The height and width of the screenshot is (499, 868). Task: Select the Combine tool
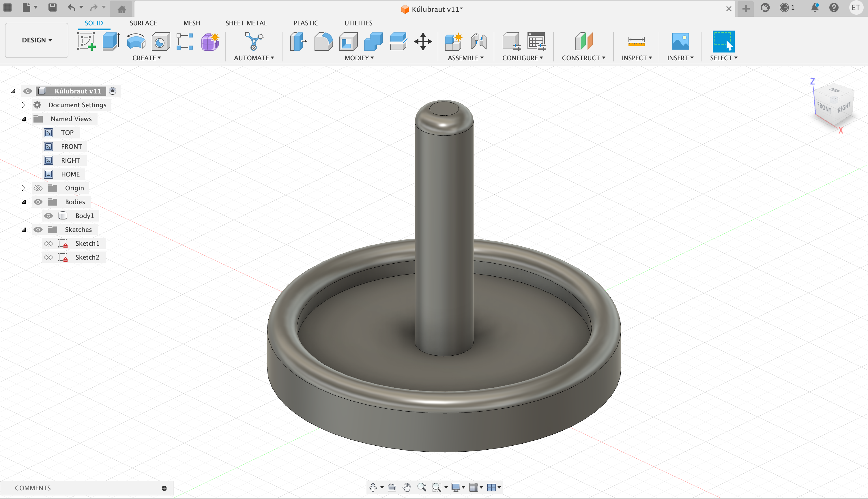(373, 42)
